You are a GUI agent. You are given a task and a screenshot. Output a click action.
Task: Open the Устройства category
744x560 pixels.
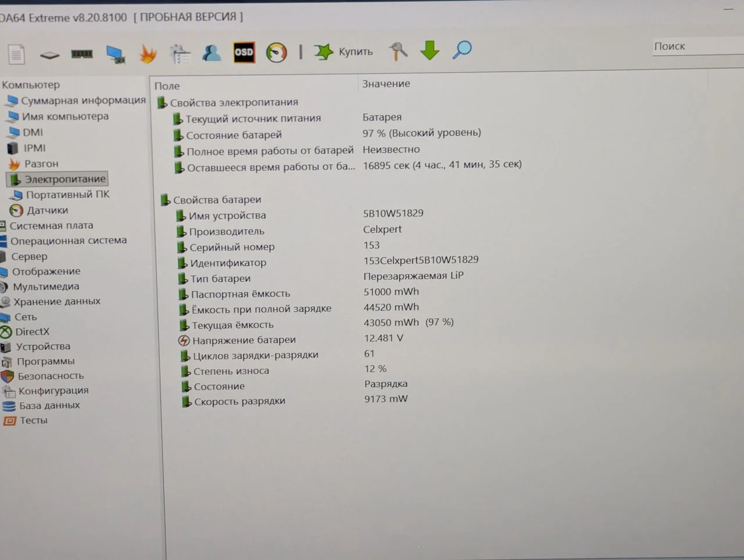(35, 347)
